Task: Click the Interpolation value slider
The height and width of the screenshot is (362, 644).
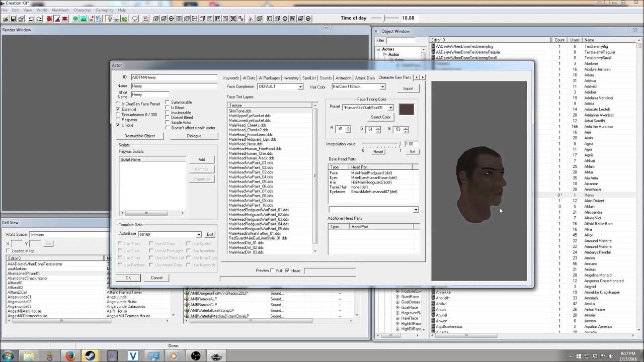Action: 381,144
